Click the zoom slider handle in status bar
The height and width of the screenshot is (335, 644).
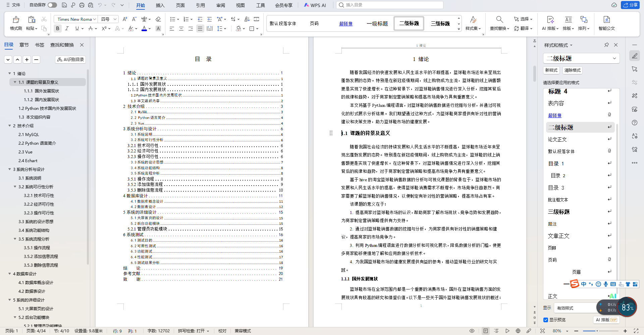[597, 331]
